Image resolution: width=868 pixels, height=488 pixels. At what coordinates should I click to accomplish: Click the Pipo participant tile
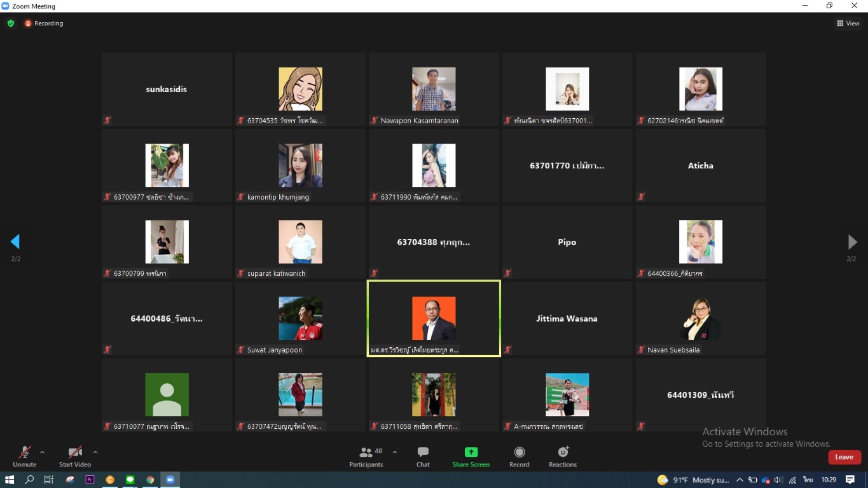point(567,242)
